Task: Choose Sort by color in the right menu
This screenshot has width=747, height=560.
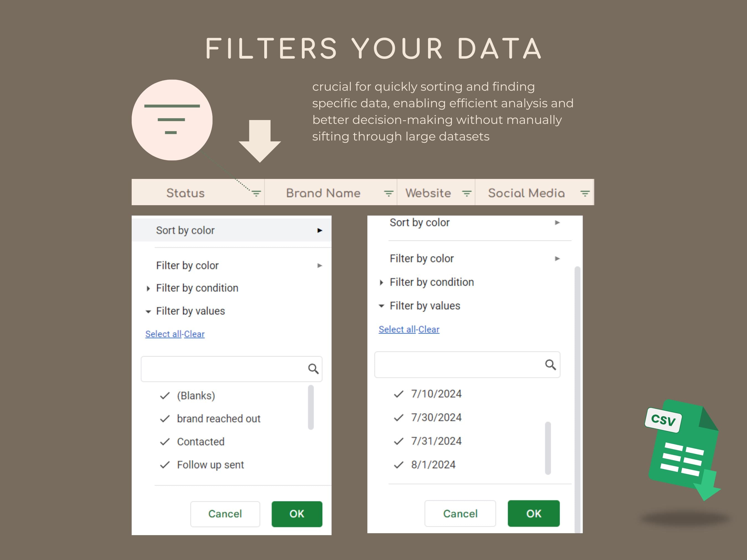Action: [x=419, y=222]
